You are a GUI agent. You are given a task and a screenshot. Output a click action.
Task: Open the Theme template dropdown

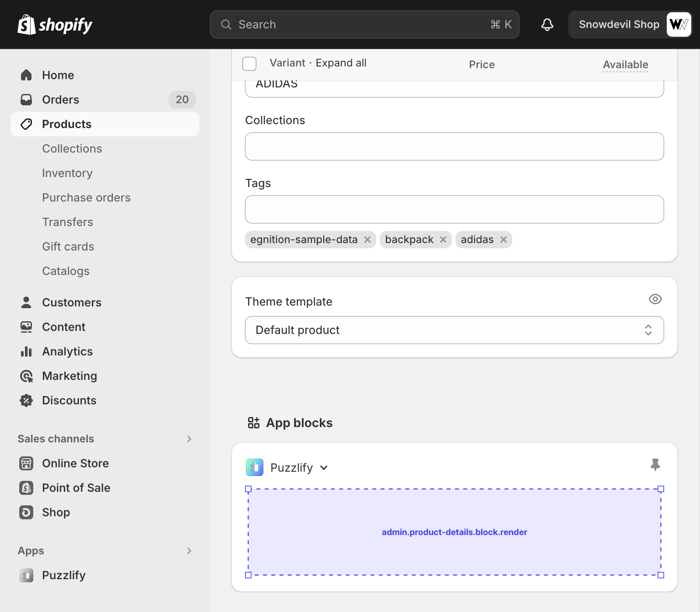coord(454,330)
